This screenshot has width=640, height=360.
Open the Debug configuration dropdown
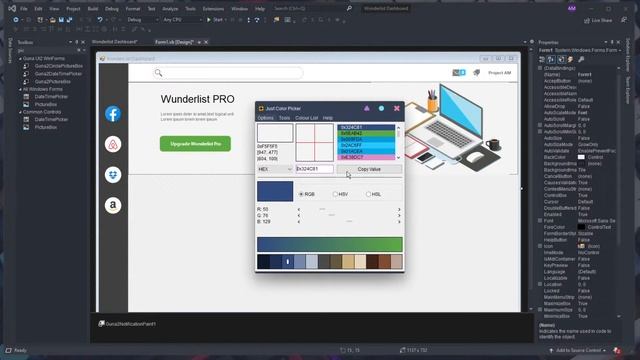pos(142,20)
